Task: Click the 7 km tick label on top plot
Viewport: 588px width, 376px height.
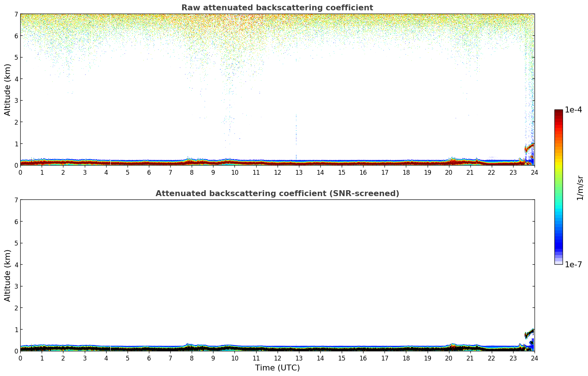Action: tap(16, 14)
